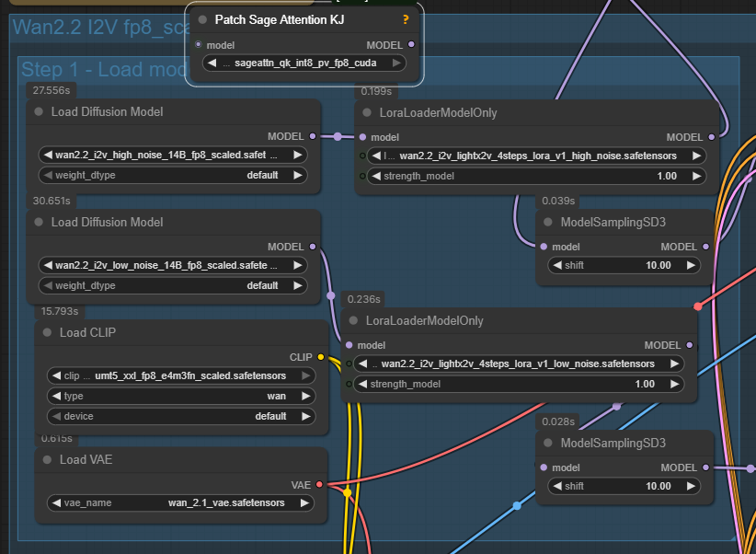Click previous arrow on low_noise diffusion model selector
Viewport: 756px width, 554px height.
(x=48, y=265)
